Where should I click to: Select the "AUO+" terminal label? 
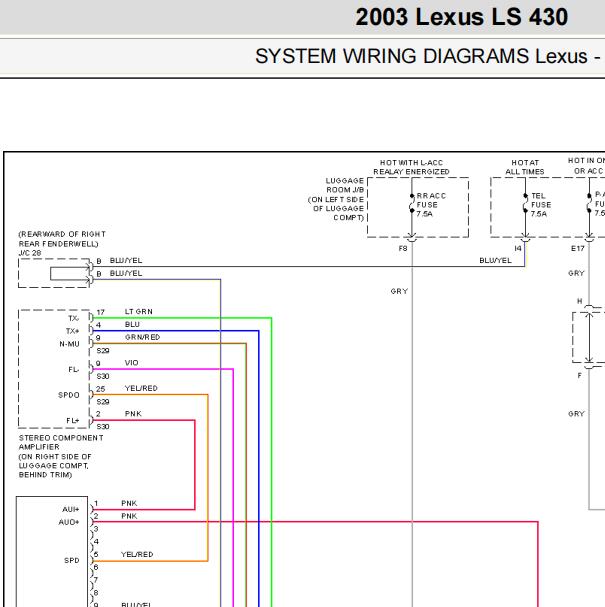tap(69, 522)
